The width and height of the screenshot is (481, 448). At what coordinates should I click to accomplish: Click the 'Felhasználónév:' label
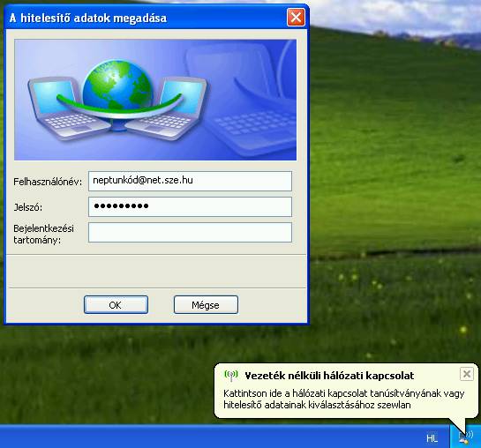tap(48, 182)
